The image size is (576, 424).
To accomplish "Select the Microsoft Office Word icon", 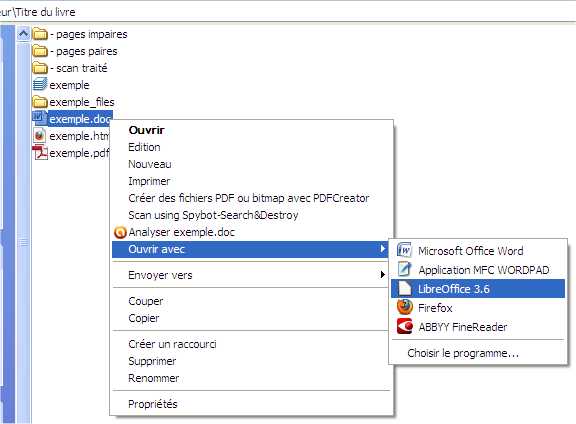I will 404,251.
